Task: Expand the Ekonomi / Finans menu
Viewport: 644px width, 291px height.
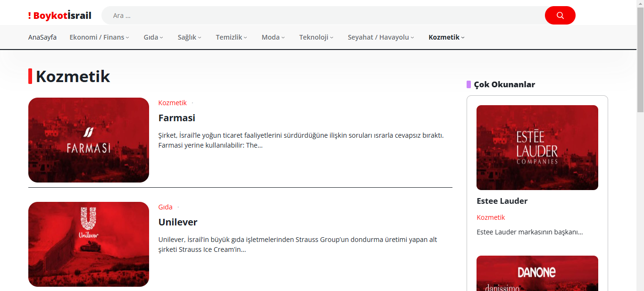Action: click(99, 37)
